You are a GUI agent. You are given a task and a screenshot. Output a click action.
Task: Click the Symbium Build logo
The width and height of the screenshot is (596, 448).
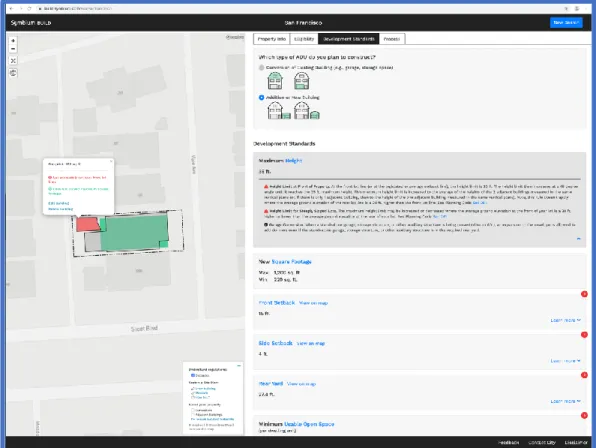pyautogui.click(x=31, y=23)
